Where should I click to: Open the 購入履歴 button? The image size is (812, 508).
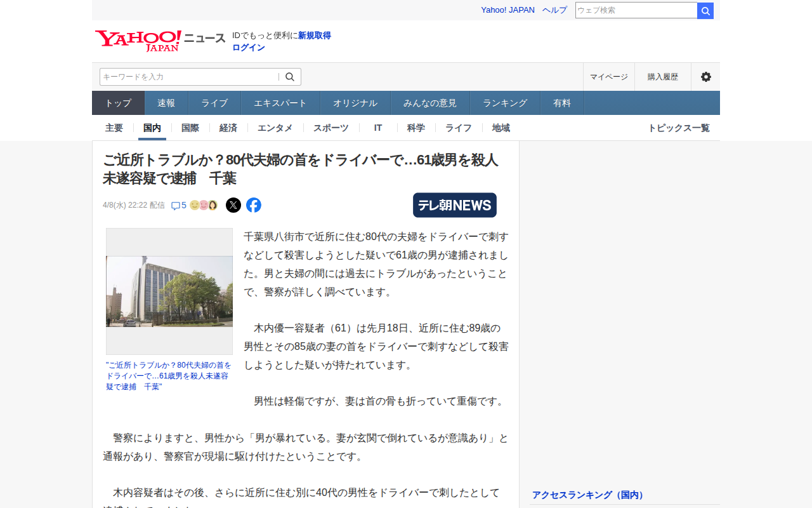pyautogui.click(x=662, y=77)
